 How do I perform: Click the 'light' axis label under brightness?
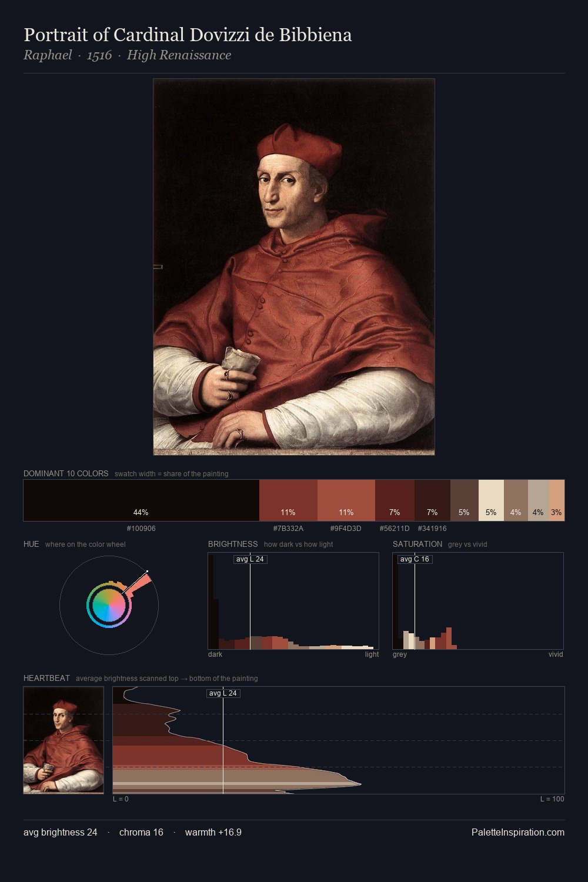pyautogui.click(x=372, y=654)
